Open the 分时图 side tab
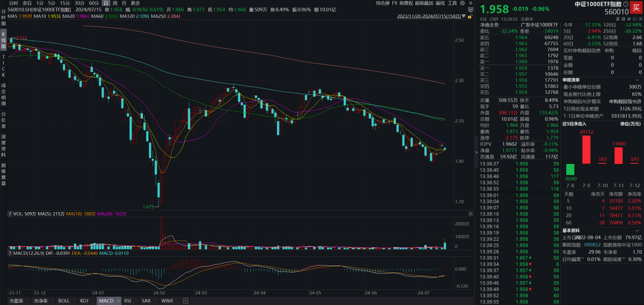Image resolution: width=644 pixels, height=305 pixels. (x=4, y=16)
